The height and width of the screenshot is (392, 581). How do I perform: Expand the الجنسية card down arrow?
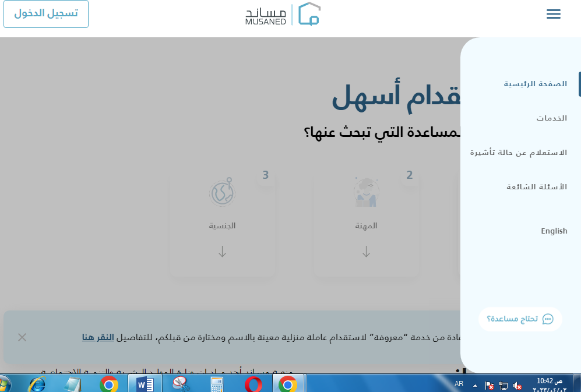222,252
